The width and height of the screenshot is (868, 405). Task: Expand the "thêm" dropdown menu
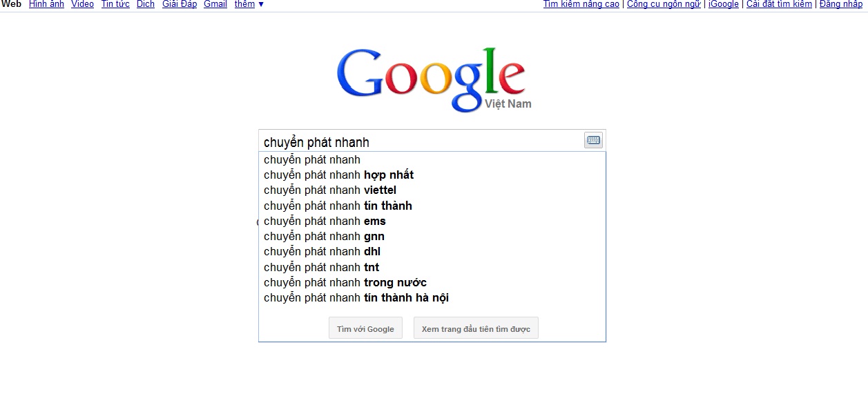pos(249,4)
